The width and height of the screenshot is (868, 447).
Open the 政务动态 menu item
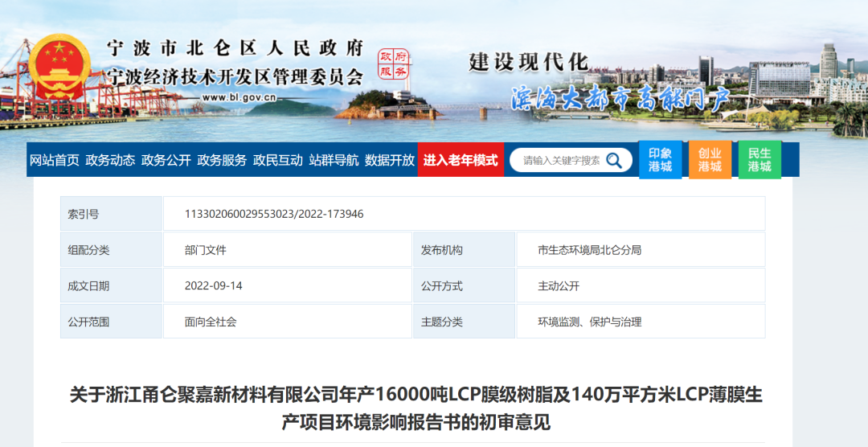tap(110, 161)
